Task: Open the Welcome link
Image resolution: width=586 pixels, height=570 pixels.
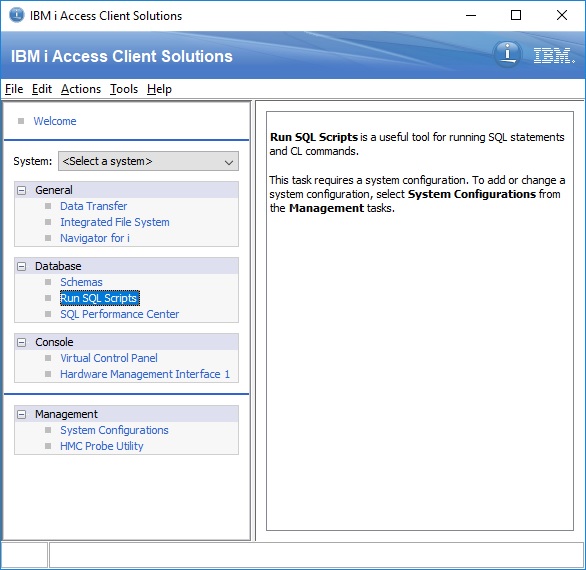Action: pyautogui.click(x=55, y=121)
